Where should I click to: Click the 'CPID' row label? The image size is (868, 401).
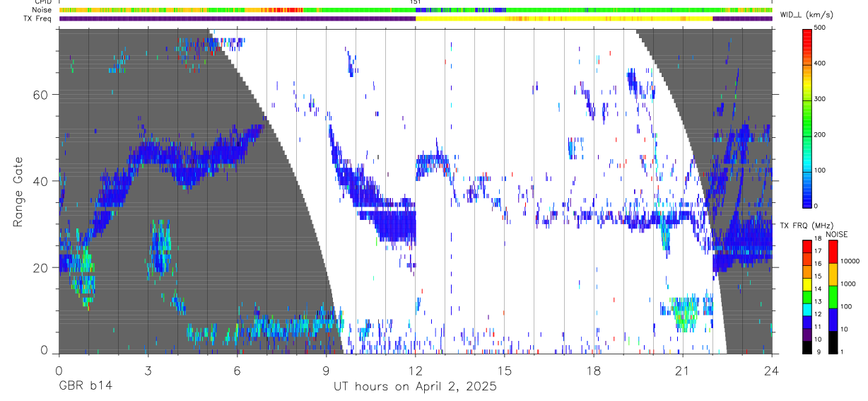point(43,2)
